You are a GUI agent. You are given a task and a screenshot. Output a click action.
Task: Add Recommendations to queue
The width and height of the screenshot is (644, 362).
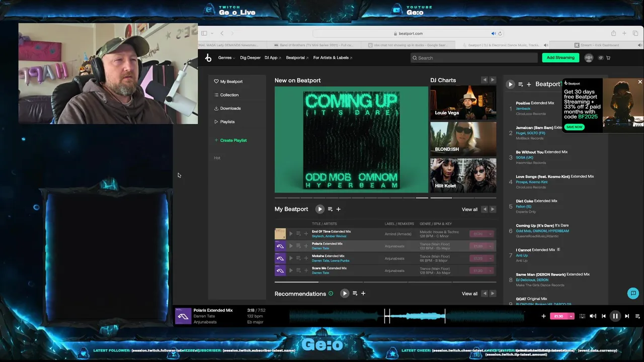coord(355,294)
